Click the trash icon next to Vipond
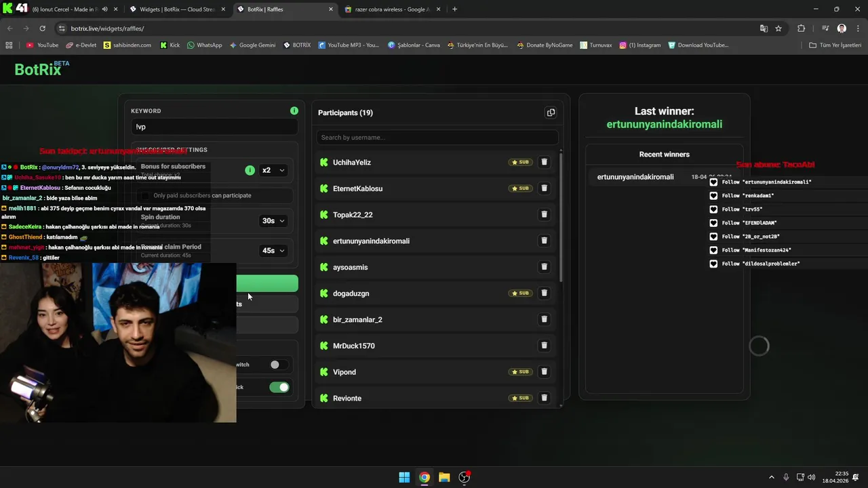The image size is (868, 488). click(544, 371)
